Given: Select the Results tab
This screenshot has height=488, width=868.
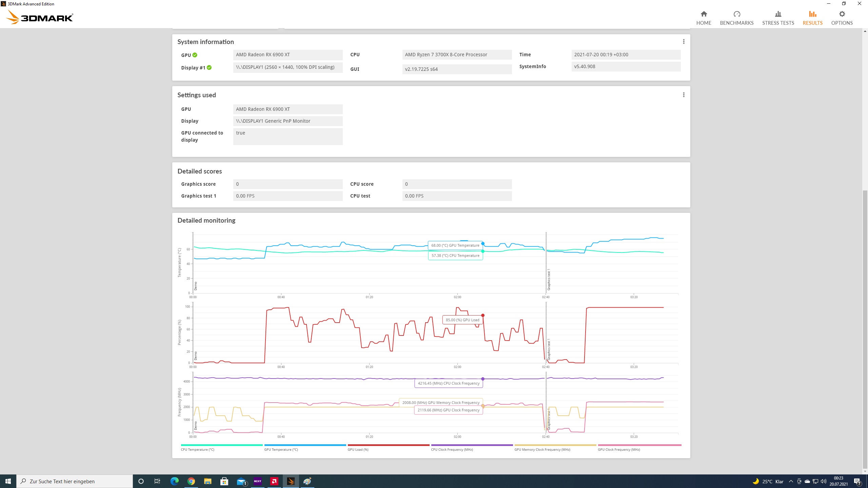Looking at the screenshot, I should 812,18.
